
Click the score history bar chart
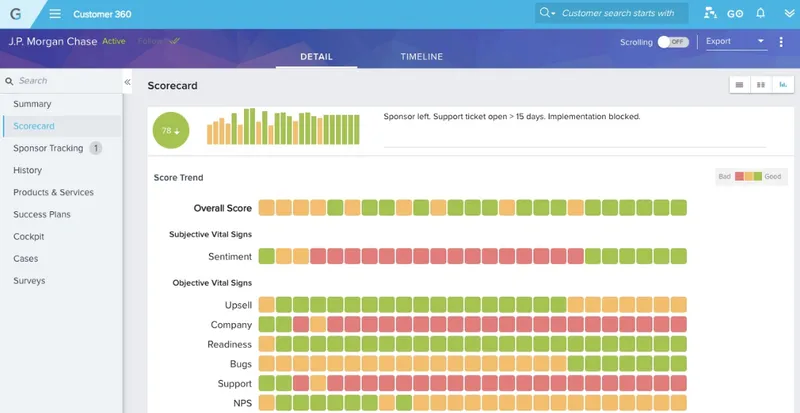point(283,126)
